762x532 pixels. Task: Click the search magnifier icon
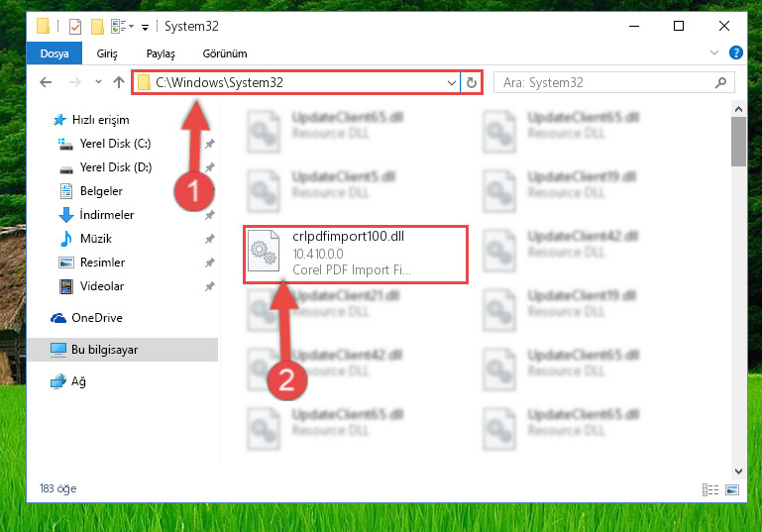coord(720,82)
